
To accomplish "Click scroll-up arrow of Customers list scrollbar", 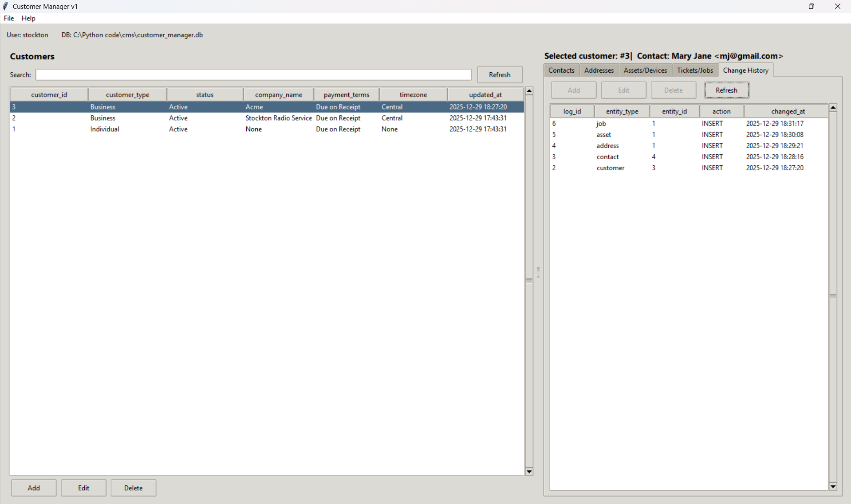I will click(529, 91).
